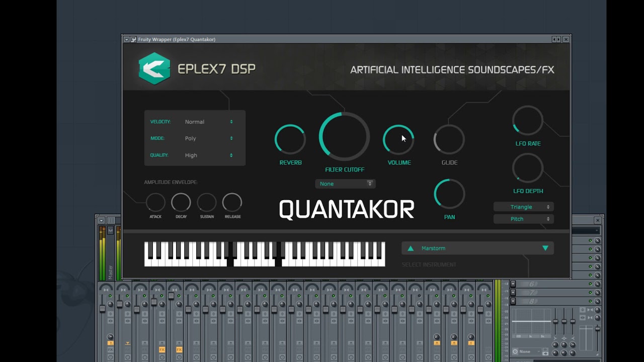Click the high shelf EQ band icon
Screen dimensions: 644x362
573,338
